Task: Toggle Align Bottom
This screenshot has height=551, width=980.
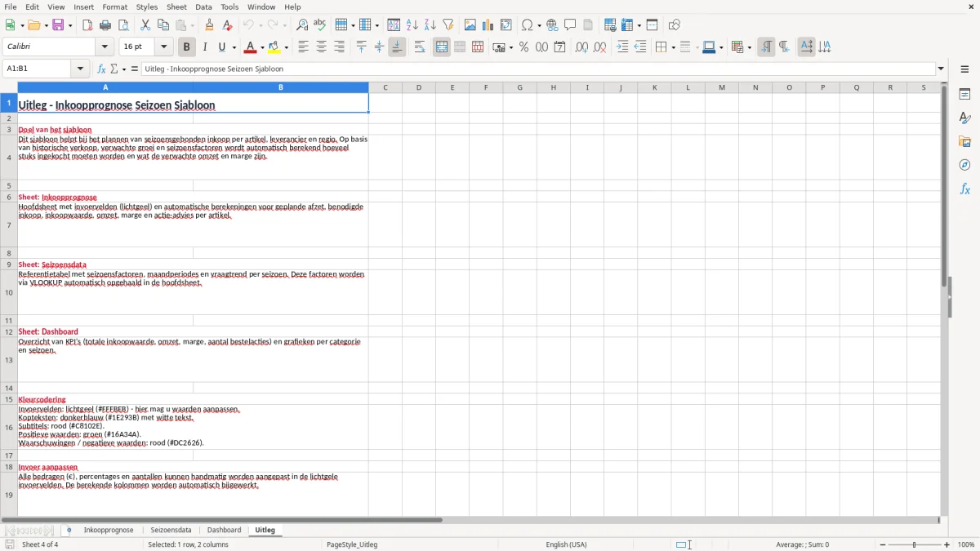Action: point(397,47)
